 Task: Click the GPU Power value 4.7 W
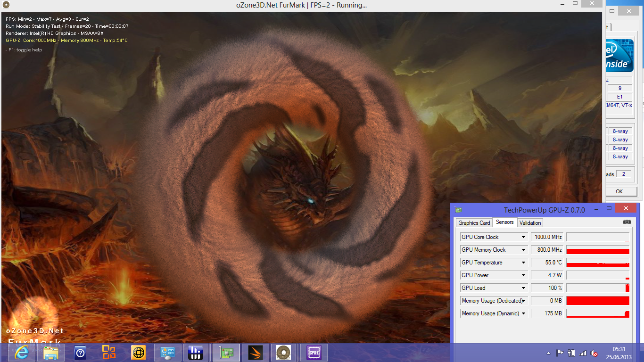click(547, 275)
